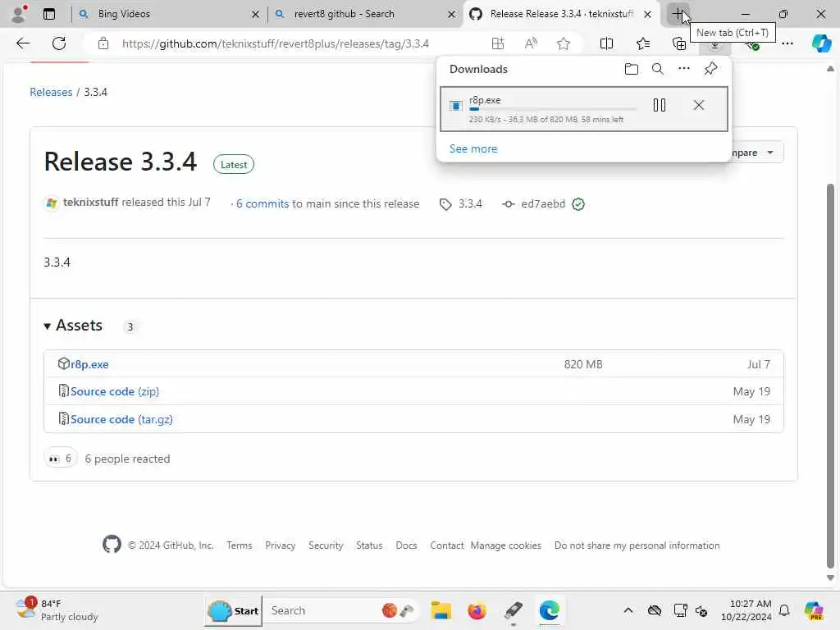Open the Privacy footer link
The width and height of the screenshot is (840, 630).
(x=281, y=546)
